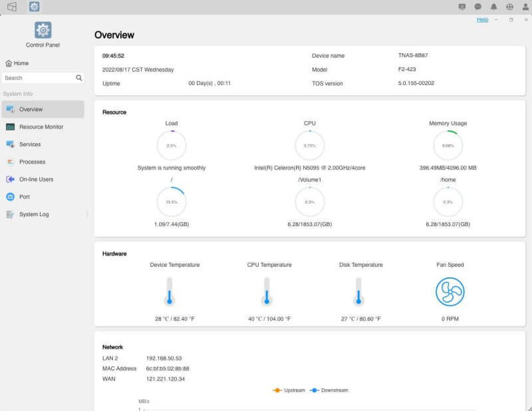Click the System Log sidebar icon

tap(10, 215)
